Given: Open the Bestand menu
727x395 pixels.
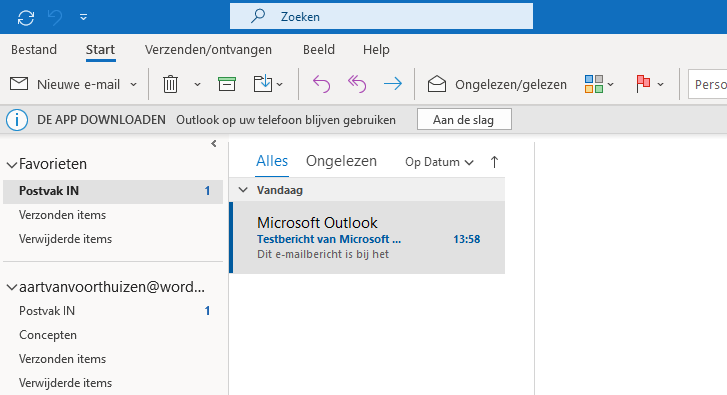Looking at the screenshot, I should pos(34,50).
